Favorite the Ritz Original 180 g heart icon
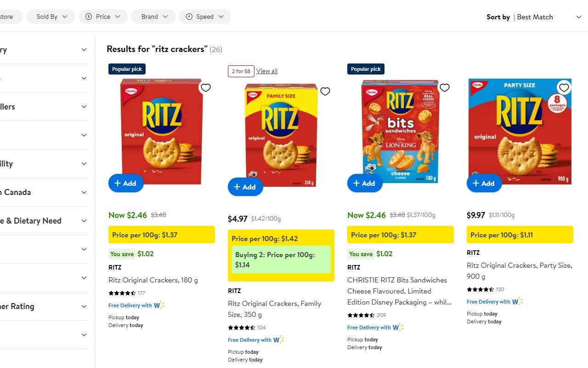The height and width of the screenshot is (368, 588). (x=206, y=88)
